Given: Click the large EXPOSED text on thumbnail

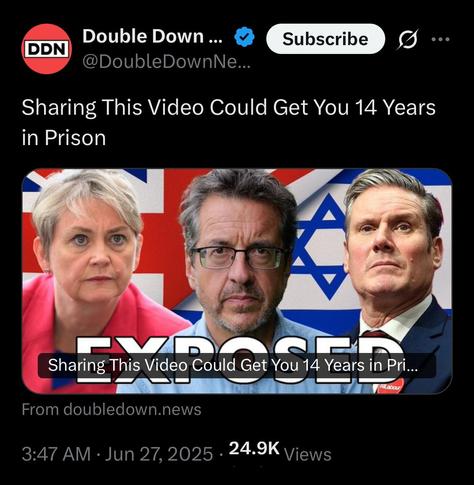Looking at the screenshot, I should tap(238, 360).
